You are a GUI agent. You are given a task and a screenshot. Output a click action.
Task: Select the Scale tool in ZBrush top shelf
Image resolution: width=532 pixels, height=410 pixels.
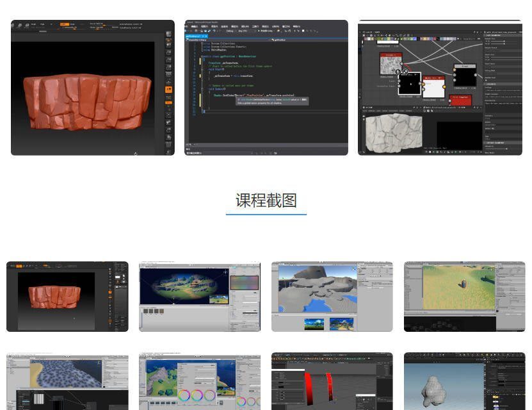coord(27,24)
